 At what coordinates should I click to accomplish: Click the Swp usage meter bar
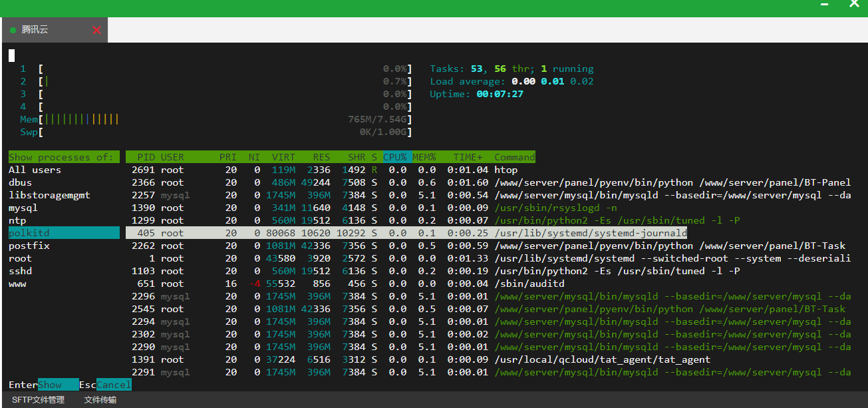tap(216, 132)
